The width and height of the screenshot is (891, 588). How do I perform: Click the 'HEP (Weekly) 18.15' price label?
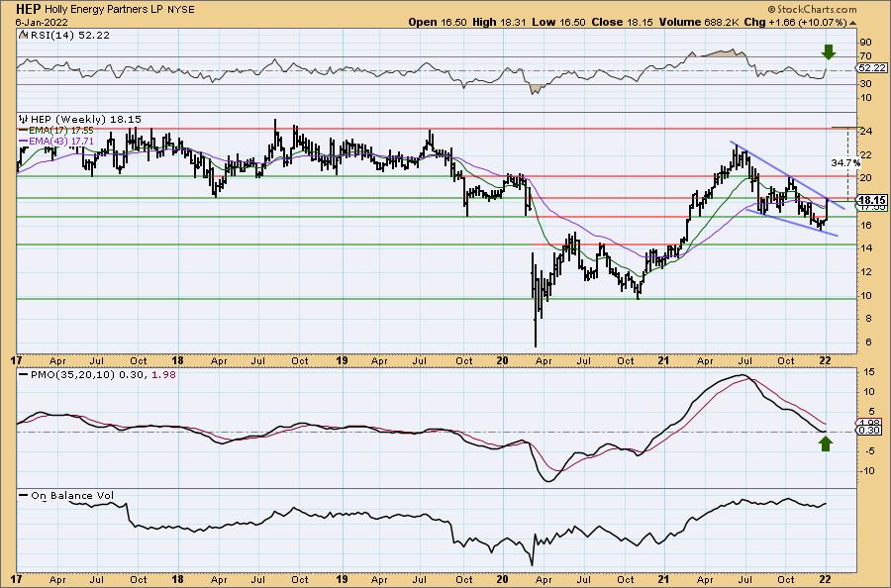86,120
